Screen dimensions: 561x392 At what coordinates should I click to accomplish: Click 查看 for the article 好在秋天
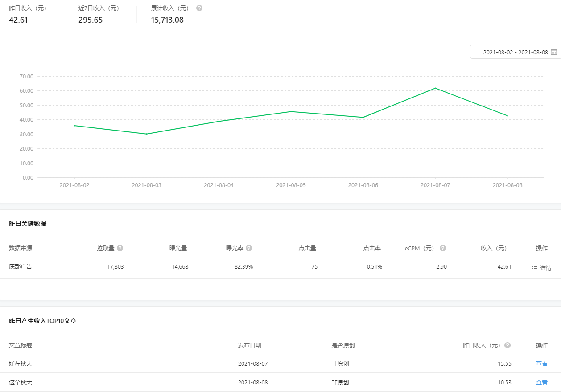coord(541,363)
